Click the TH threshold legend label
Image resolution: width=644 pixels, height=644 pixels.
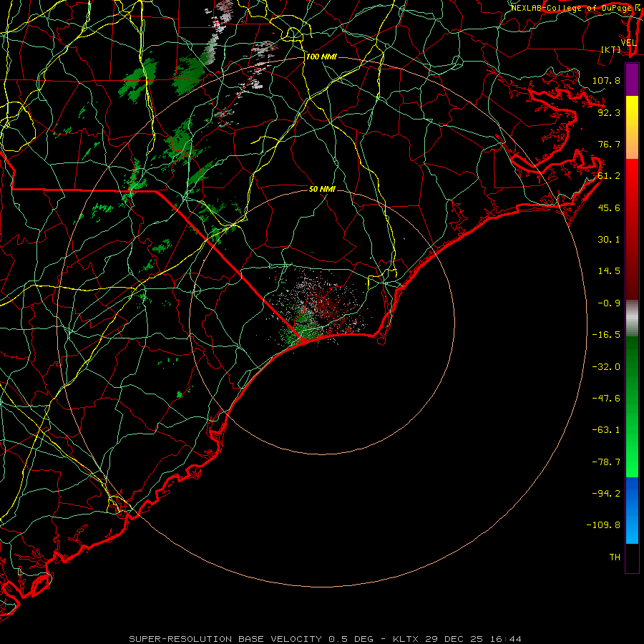615,557
